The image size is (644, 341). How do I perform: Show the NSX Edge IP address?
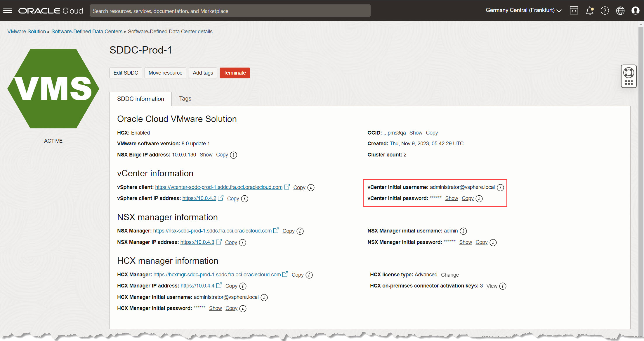[x=206, y=155]
